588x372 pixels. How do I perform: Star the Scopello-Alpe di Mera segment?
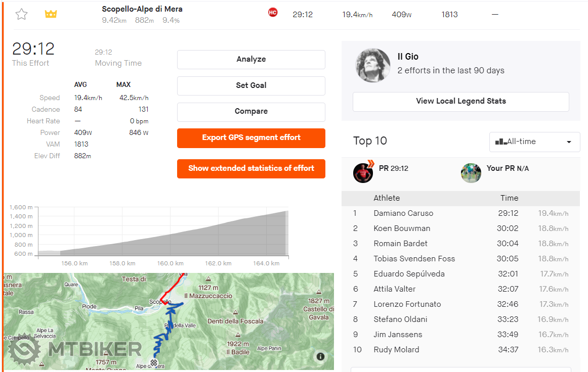tap(21, 14)
